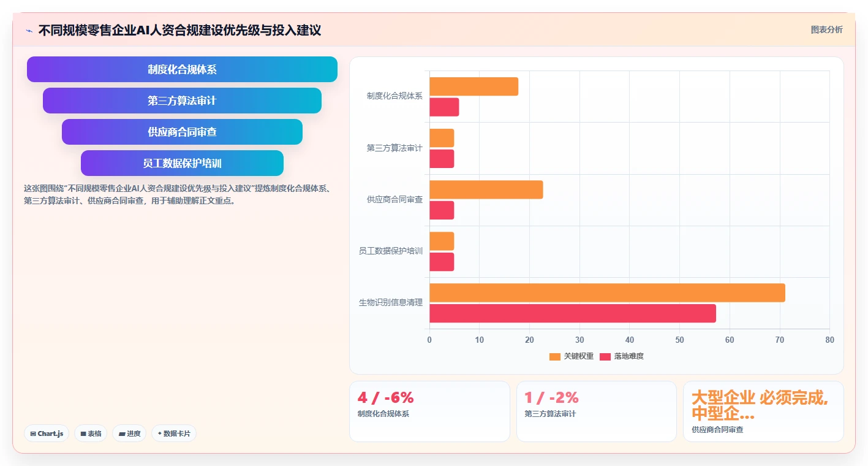Toggle the 关键权重 legend entry
The width and height of the screenshot is (868, 466).
coord(571,356)
